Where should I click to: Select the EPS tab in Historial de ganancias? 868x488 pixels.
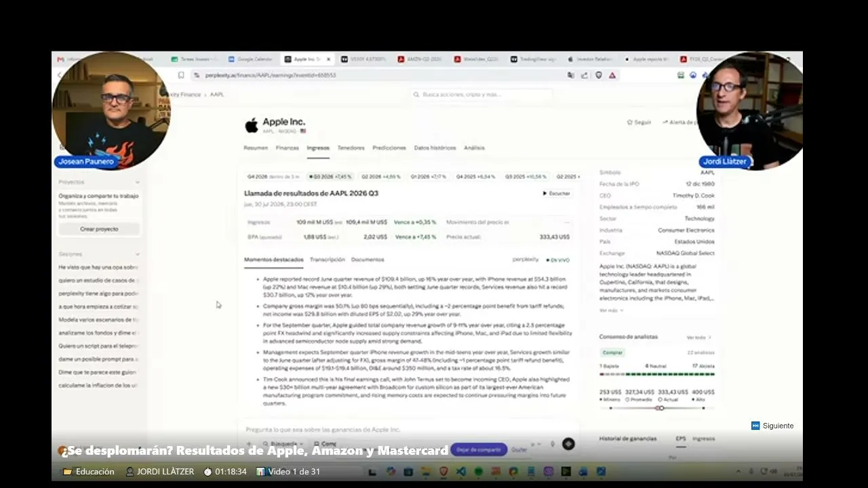point(681,439)
